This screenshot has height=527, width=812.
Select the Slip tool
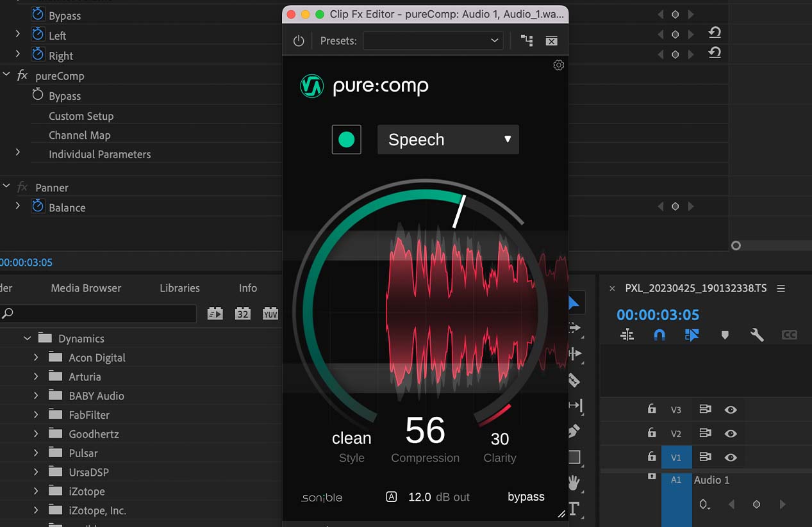(574, 405)
